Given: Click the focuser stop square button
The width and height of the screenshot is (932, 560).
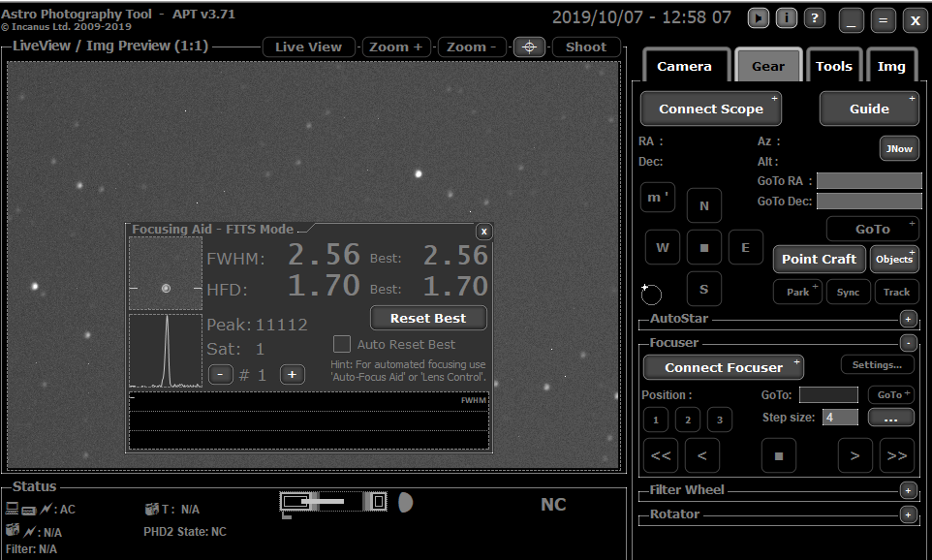Looking at the screenshot, I should [778, 454].
